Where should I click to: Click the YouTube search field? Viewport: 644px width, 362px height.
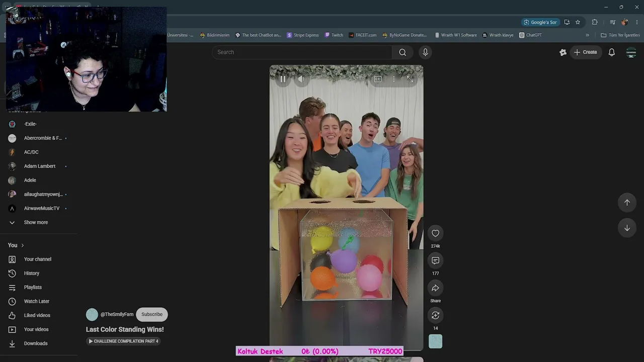pyautogui.click(x=302, y=52)
